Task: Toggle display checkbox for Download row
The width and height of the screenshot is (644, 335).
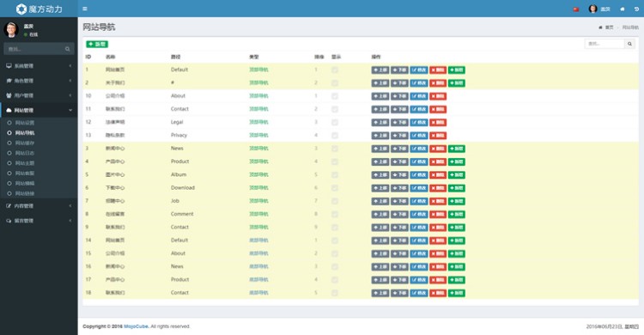Action: tap(335, 188)
